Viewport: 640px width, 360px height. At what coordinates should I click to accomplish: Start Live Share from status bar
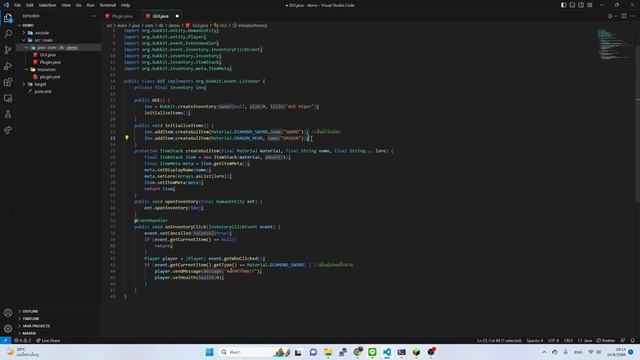click(x=48, y=340)
